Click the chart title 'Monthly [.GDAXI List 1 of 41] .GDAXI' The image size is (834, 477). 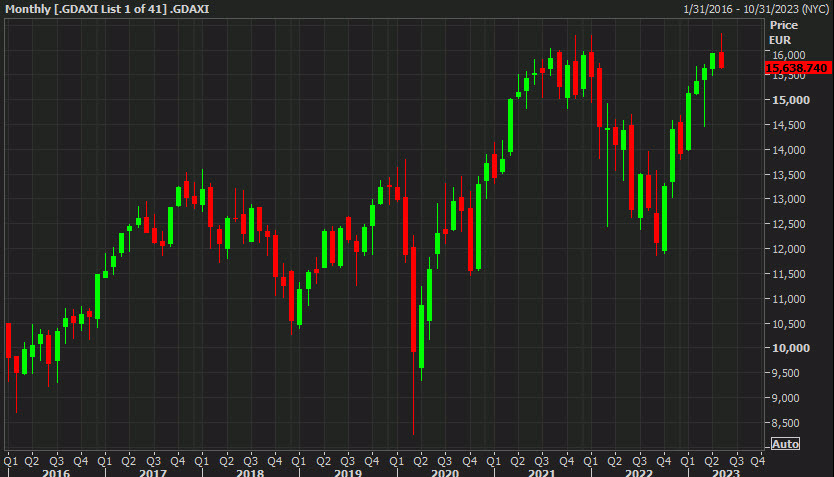(107, 9)
